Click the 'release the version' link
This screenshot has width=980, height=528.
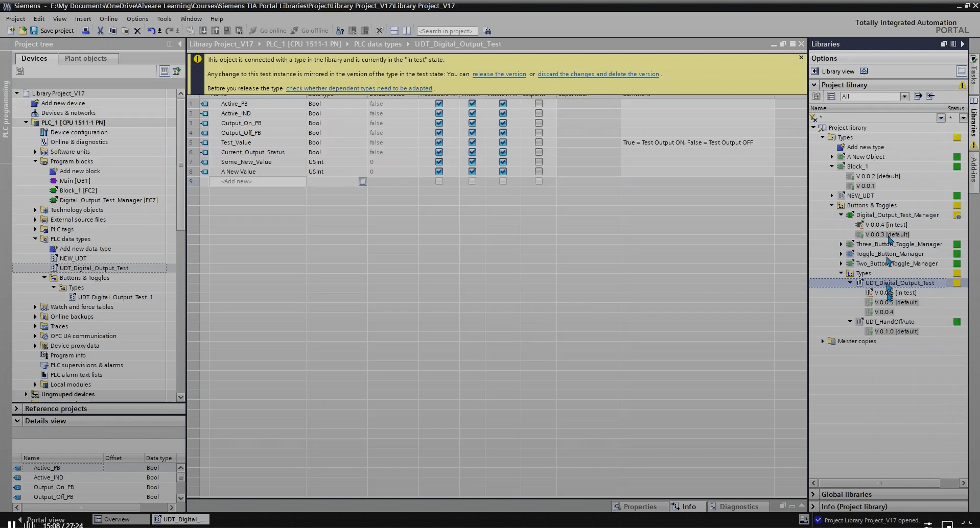pyautogui.click(x=499, y=74)
